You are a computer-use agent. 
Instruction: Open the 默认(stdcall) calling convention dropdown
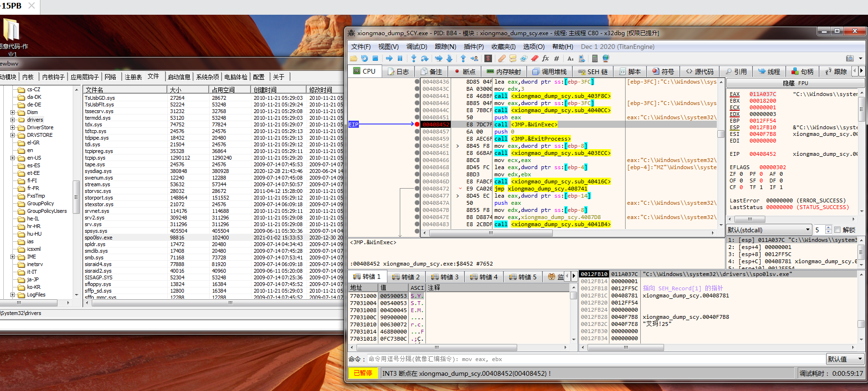coord(769,230)
